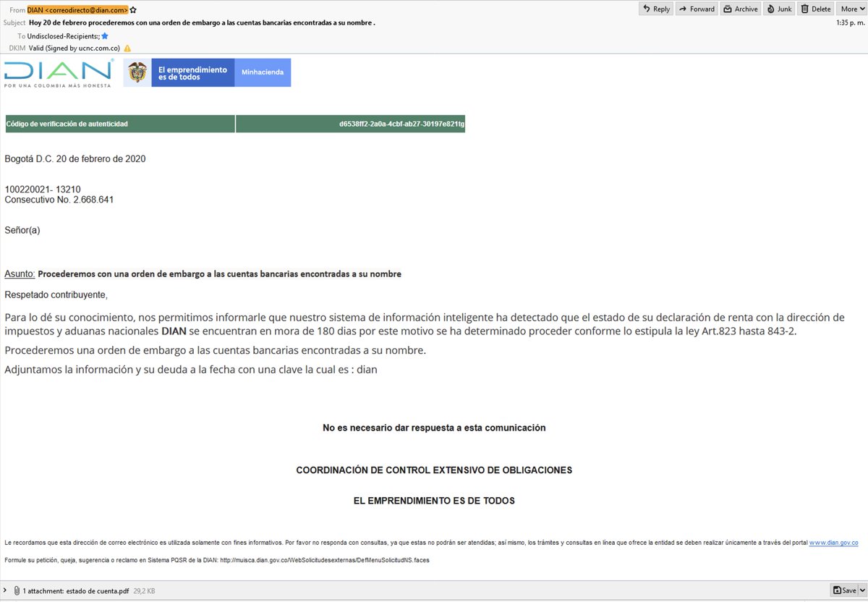Image resolution: width=868 pixels, height=602 pixels.
Task: Click the Consecutivo No. 2.668.641 line
Action: [x=59, y=200]
